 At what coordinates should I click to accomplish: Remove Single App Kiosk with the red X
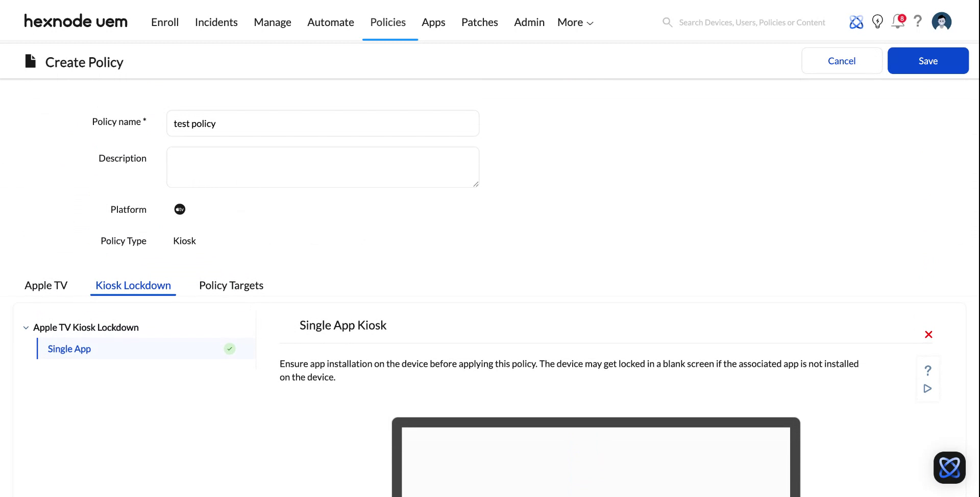coord(928,334)
